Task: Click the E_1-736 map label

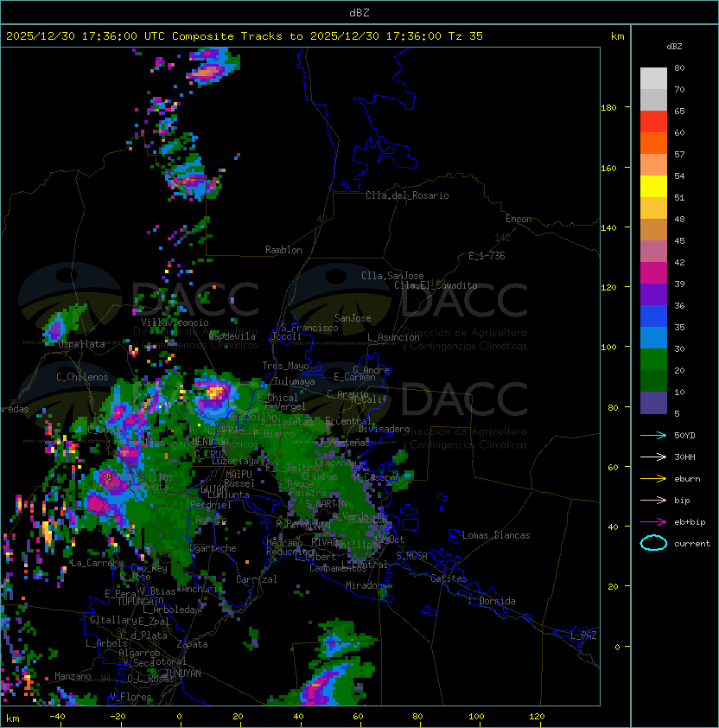Action: pyautogui.click(x=487, y=256)
